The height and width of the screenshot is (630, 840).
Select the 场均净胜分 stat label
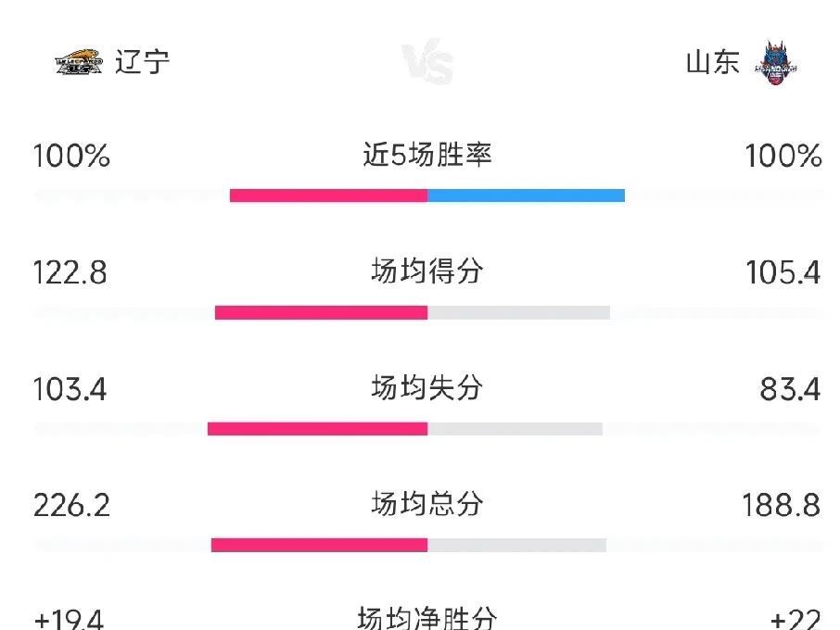coord(427,618)
